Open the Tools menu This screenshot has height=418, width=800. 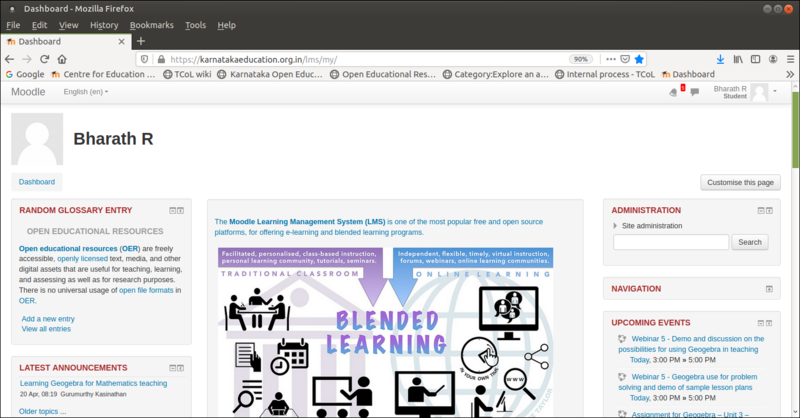pos(195,25)
